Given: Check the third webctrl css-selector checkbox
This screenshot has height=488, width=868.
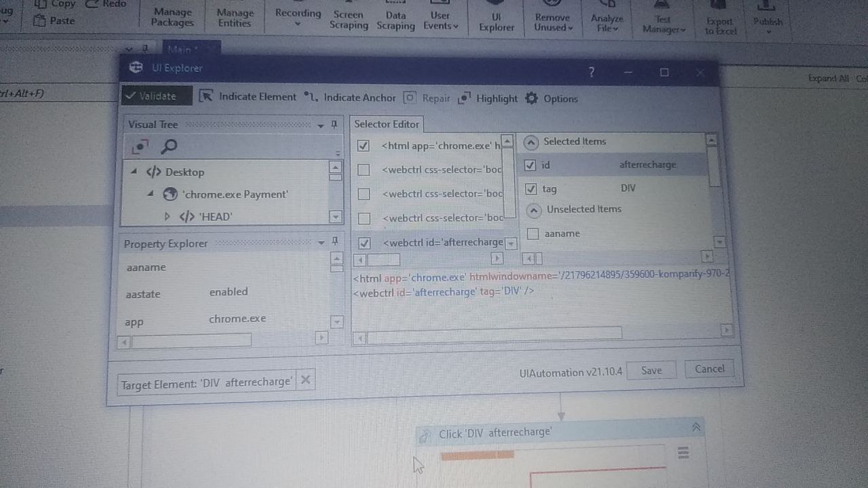Looking at the screenshot, I should (364, 218).
